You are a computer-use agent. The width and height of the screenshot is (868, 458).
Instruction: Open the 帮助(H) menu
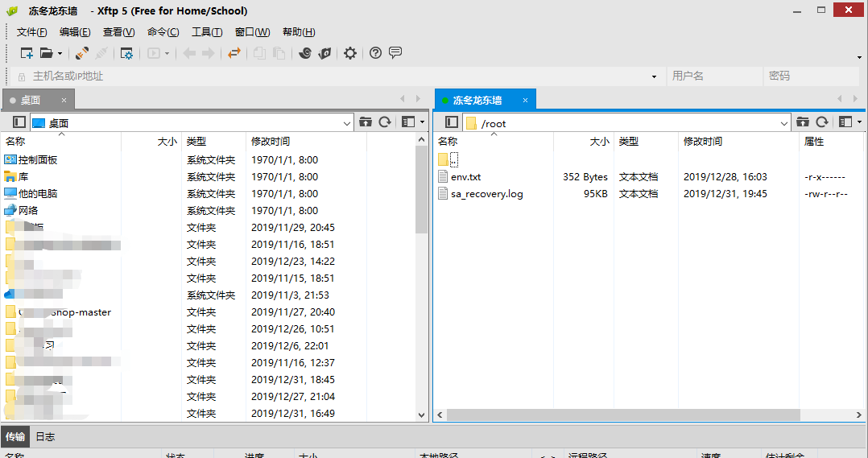click(299, 32)
